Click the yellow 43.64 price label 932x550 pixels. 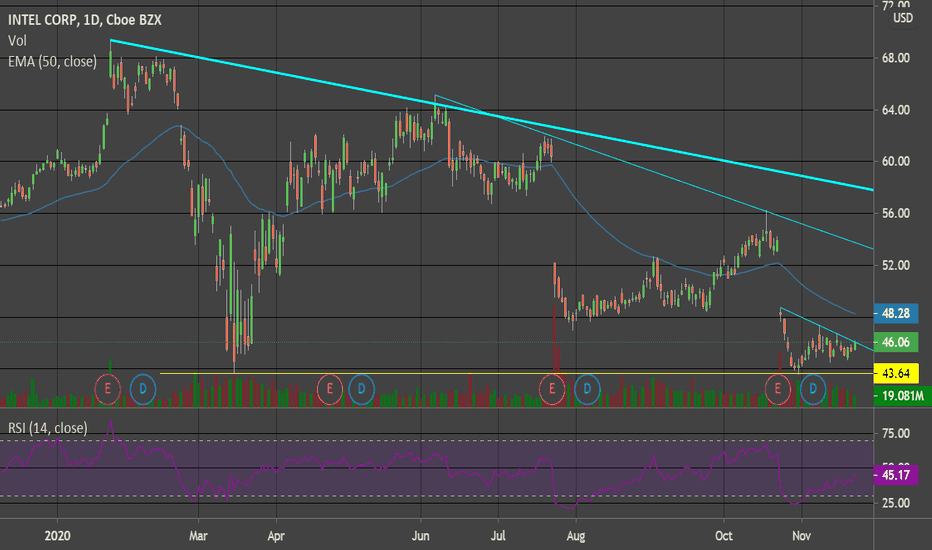pyautogui.click(x=896, y=373)
